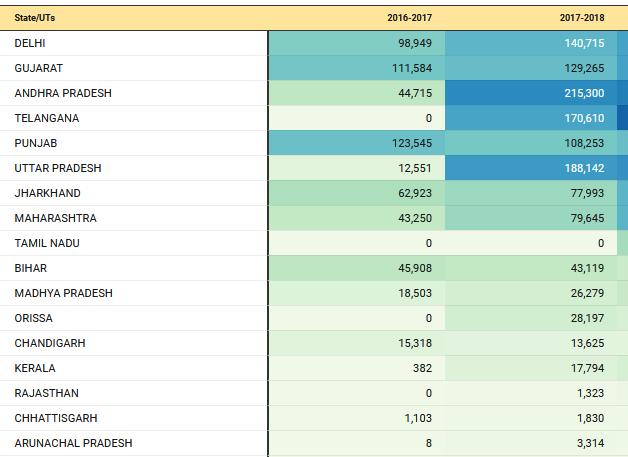Image resolution: width=628 pixels, height=457 pixels.
Task: Click Orissa's 2017-2018 value 28,197
Action: [587, 318]
